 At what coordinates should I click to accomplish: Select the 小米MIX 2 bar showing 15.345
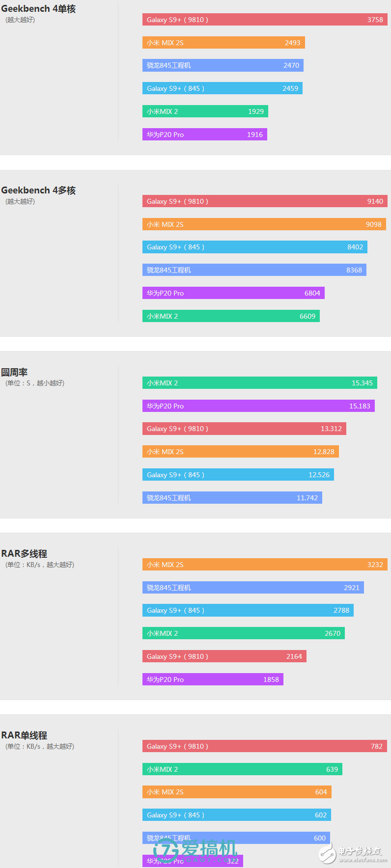click(259, 383)
